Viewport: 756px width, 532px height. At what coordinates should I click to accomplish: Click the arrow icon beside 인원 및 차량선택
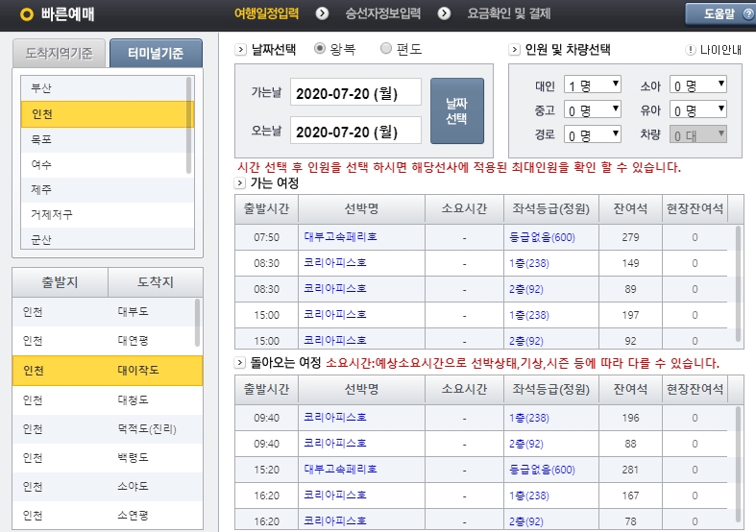tap(514, 49)
